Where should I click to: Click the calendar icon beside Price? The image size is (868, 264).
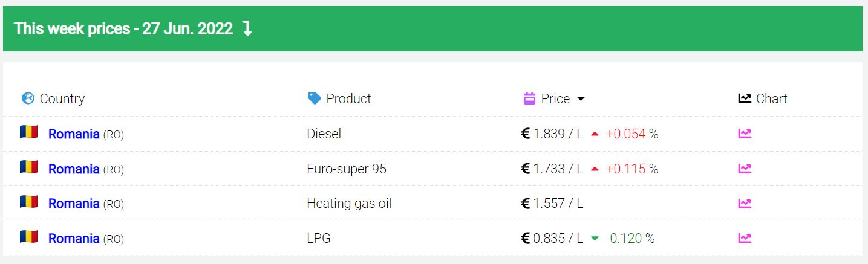tap(529, 98)
